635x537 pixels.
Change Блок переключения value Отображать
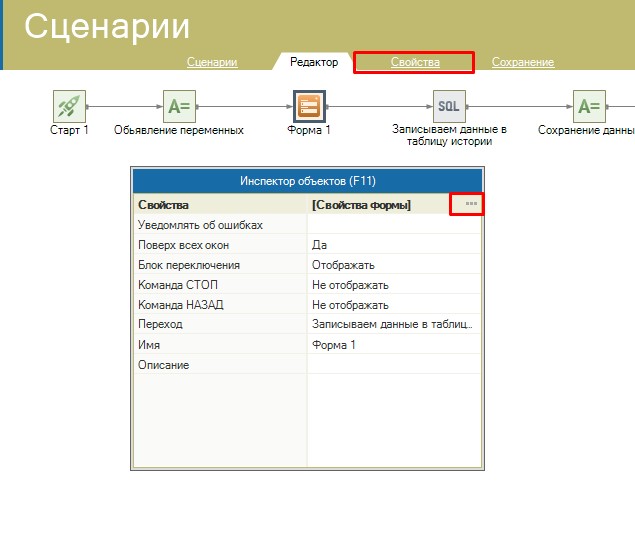coord(394,265)
